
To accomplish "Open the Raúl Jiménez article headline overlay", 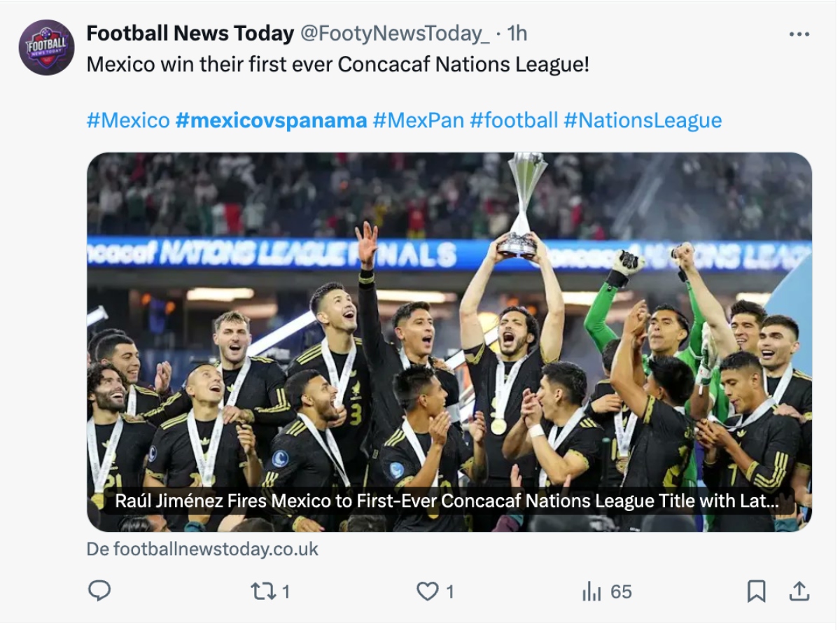I will pos(447,501).
